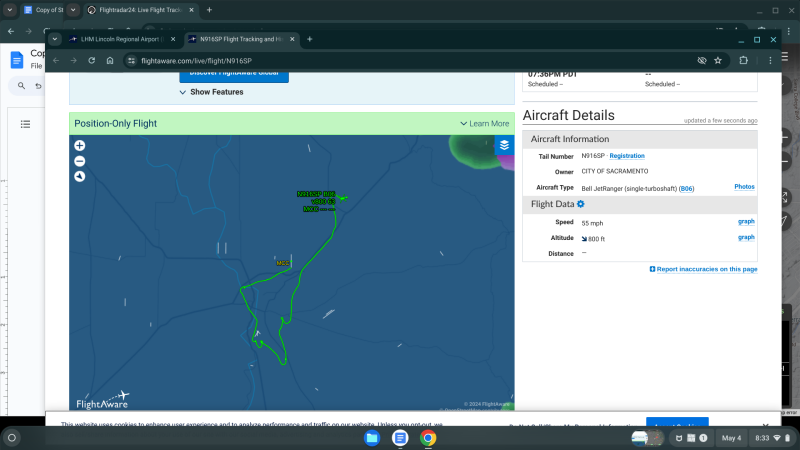Screen dimensions: 800x450
Task: Click owner text CITY OF SACRAMENTO
Action: (615, 171)
